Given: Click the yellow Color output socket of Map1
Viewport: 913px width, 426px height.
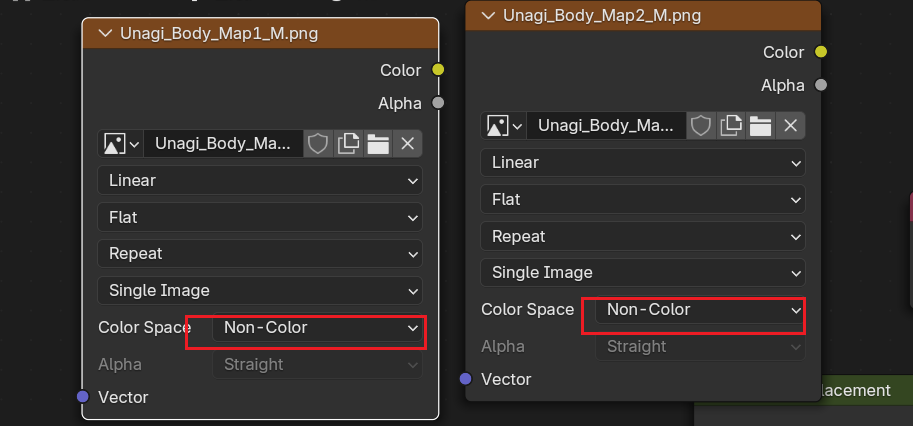Looking at the screenshot, I should pos(437,70).
